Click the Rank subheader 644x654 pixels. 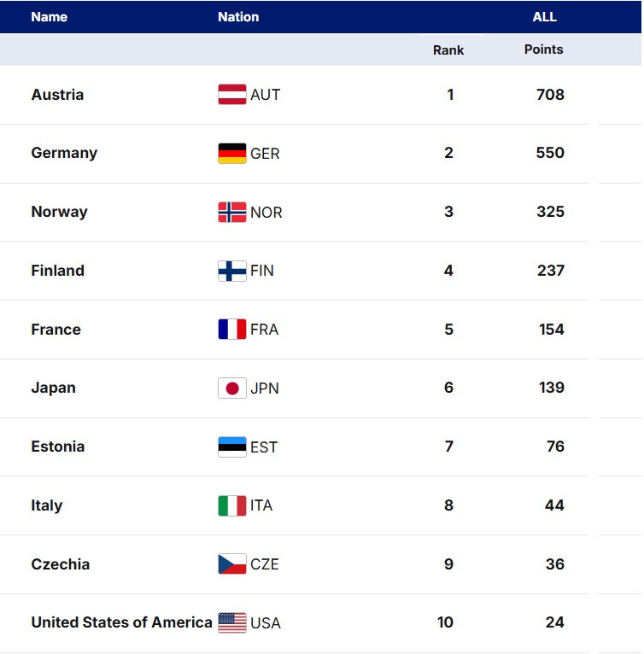448,50
